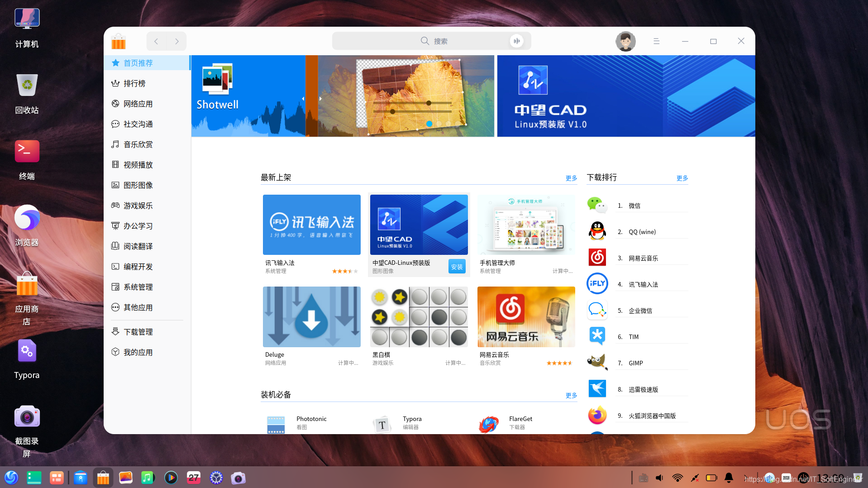Open 计算机 desktop icon

pos(27,28)
